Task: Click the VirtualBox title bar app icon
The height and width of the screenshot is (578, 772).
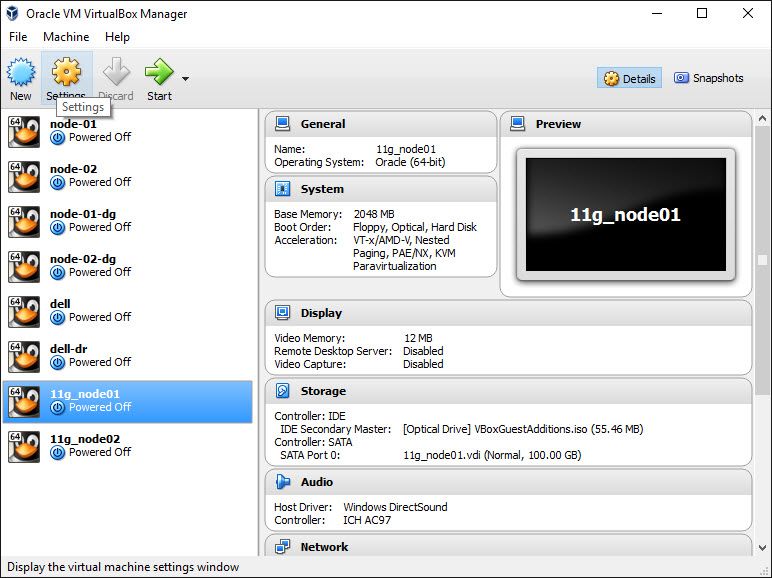Action: (12, 13)
